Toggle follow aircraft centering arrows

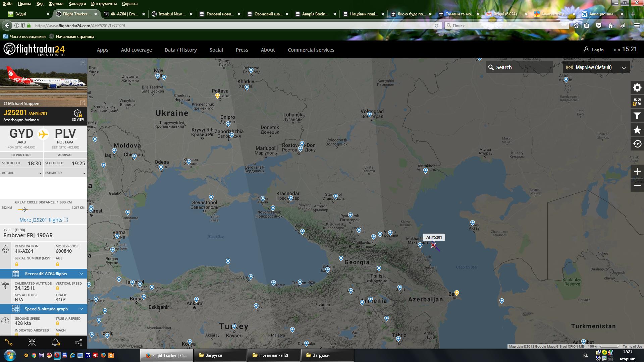[x=32, y=342]
